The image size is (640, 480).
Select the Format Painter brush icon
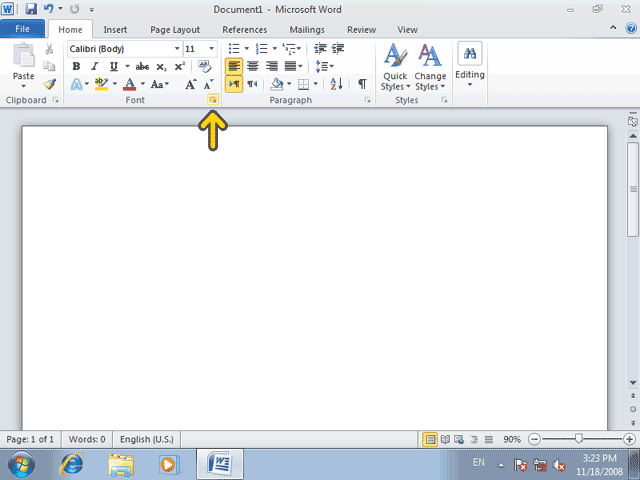click(50, 84)
